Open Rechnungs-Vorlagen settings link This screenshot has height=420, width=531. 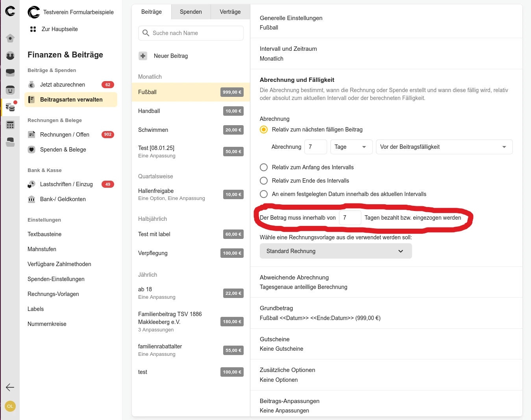(53, 294)
